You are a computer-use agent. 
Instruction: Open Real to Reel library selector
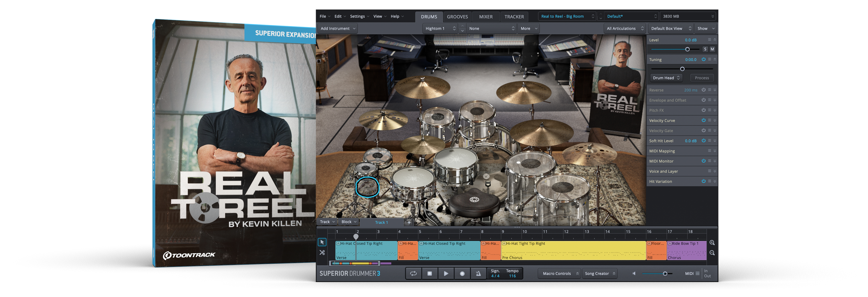pos(568,16)
